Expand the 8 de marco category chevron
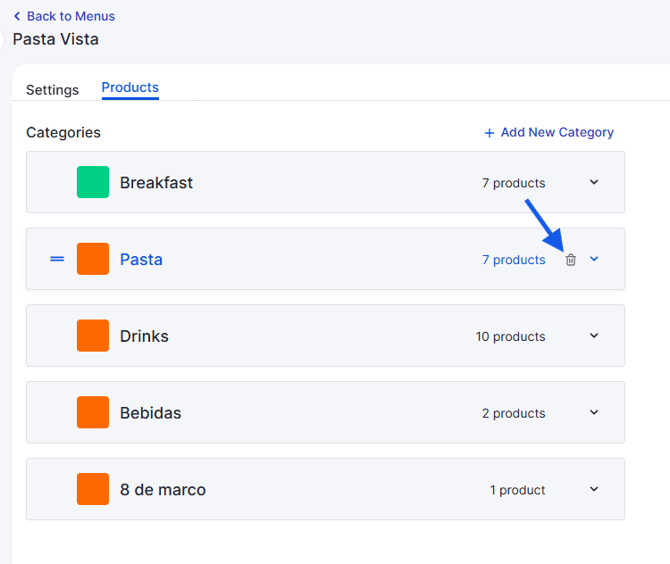 (594, 489)
